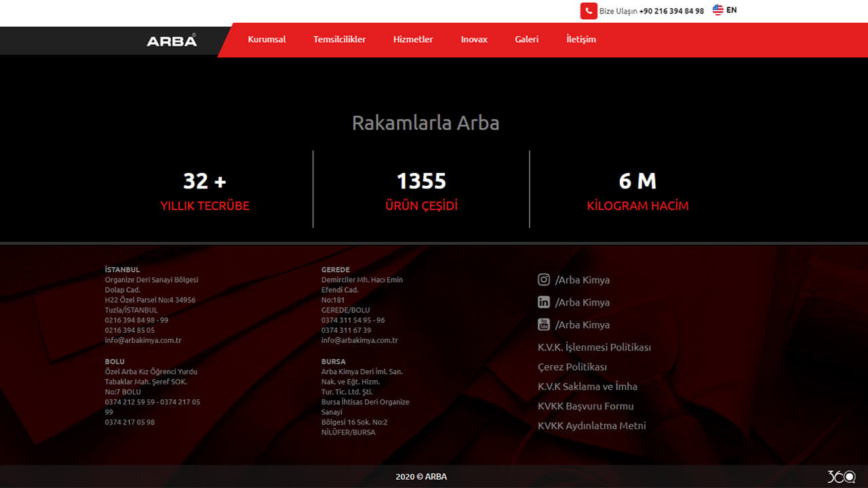Click the Istanbul phone 0216 394 84 98 - 99
Screen dimensions: 868x488
click(x=136, y=320)
